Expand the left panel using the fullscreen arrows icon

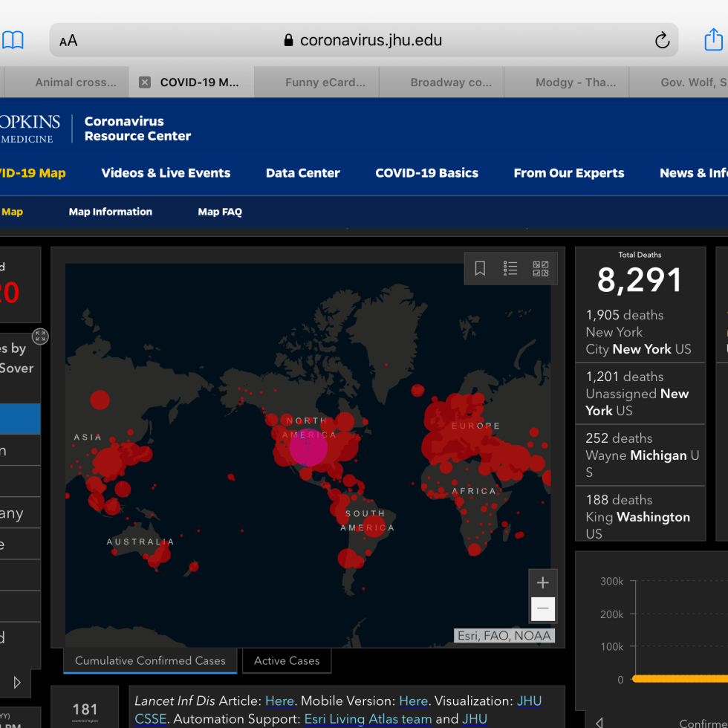point(40,337)
